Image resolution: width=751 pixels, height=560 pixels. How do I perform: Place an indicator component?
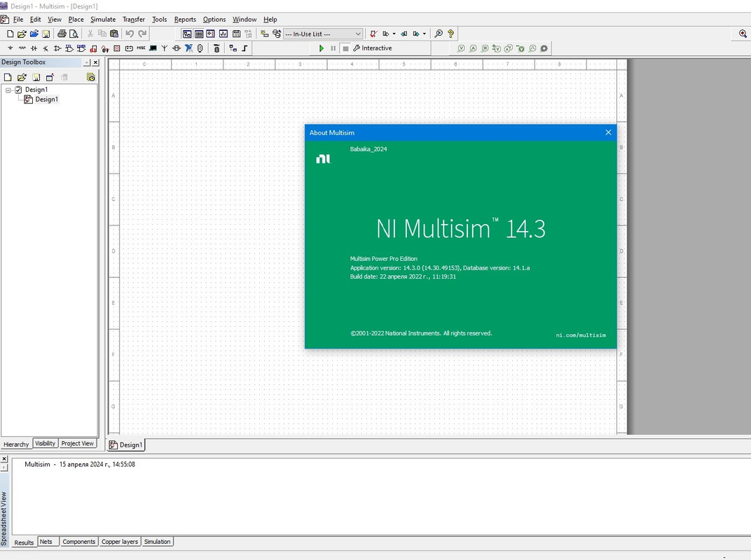click(x=117, y=48)
